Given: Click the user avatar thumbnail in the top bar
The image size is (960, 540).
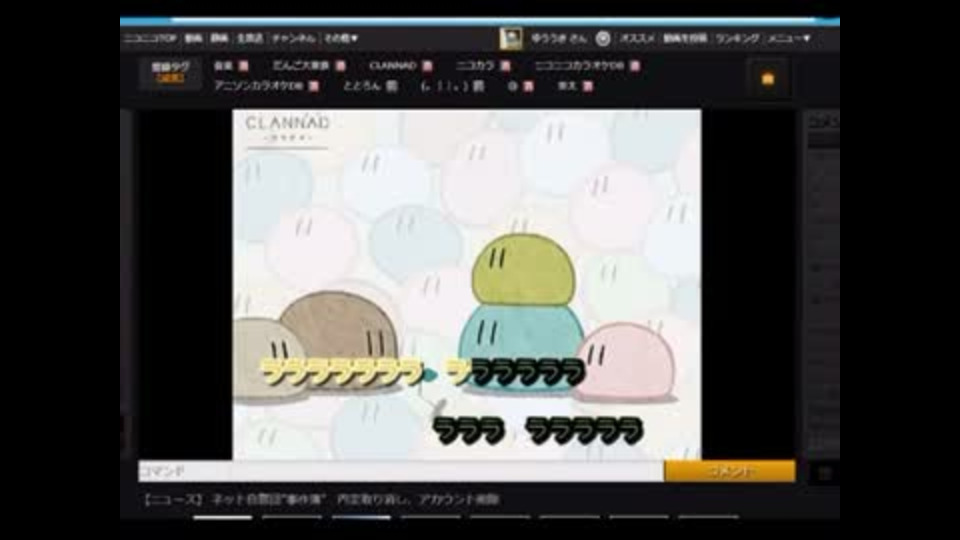Looking at the screenshot, I should [x=511, y=38].
